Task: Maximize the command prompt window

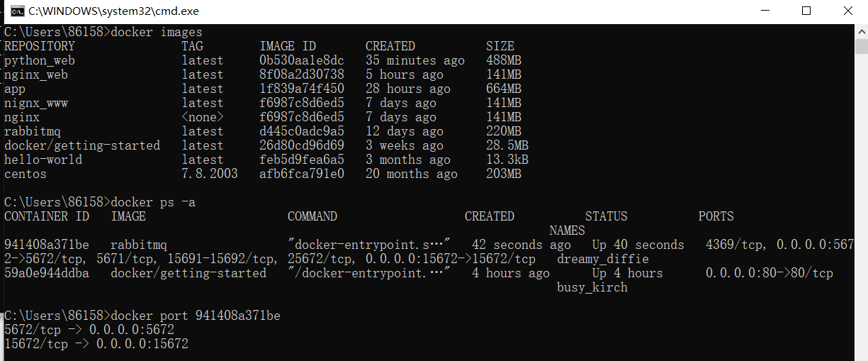Action: coord(806,11)
